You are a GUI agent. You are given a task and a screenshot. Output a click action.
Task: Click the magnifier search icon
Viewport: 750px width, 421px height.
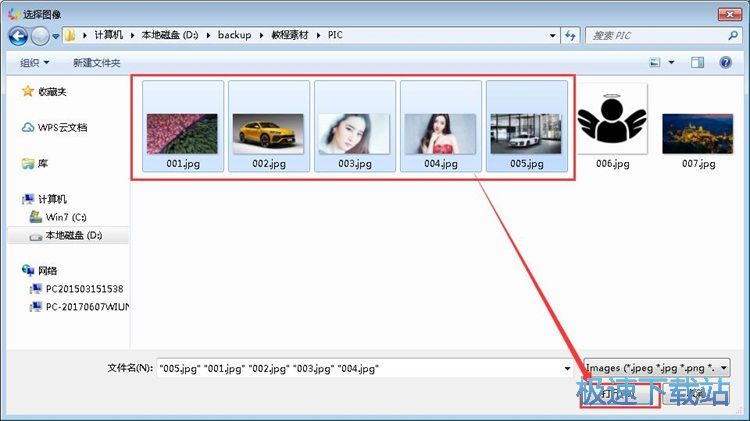point(733,35)
